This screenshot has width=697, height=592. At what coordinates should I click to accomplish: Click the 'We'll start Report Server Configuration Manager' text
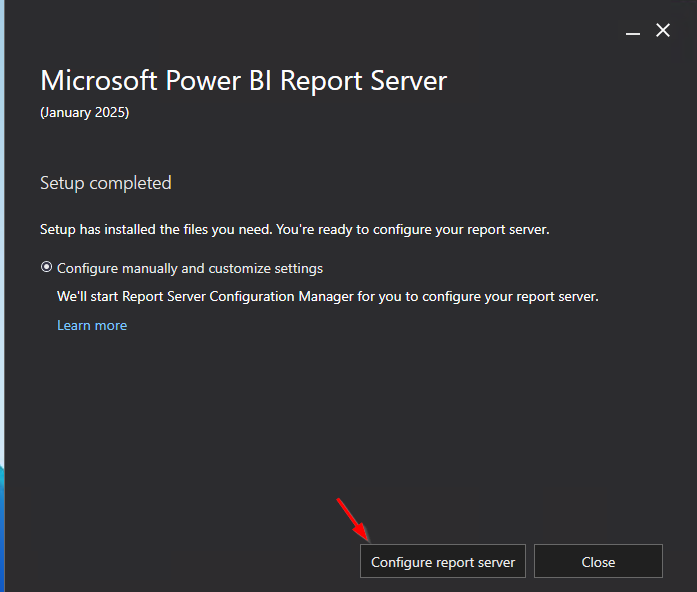(328, 296)
